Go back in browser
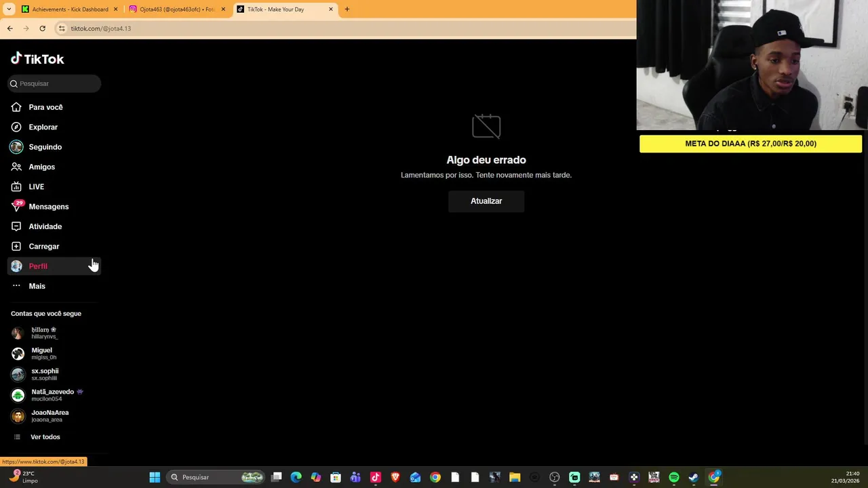The width and height of the screenshot is (868, 488). pos(10,28)
